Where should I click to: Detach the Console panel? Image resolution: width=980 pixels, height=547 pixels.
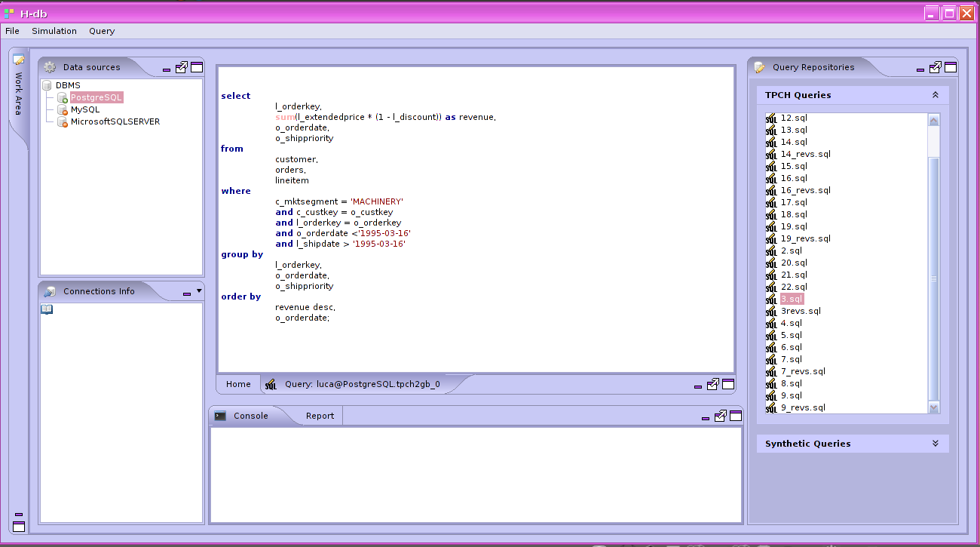click(x=720, y=416)
